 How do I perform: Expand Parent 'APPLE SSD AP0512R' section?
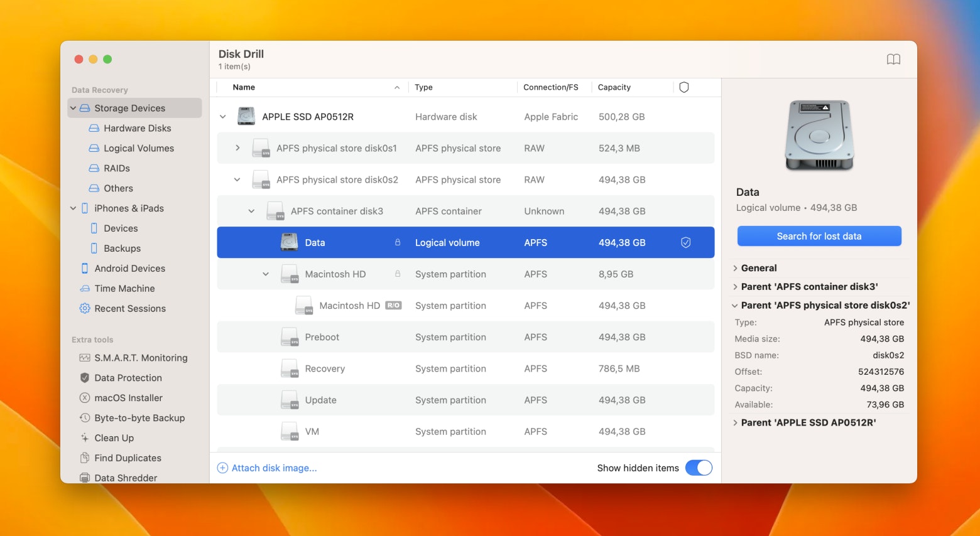click(x=735, y=423)
